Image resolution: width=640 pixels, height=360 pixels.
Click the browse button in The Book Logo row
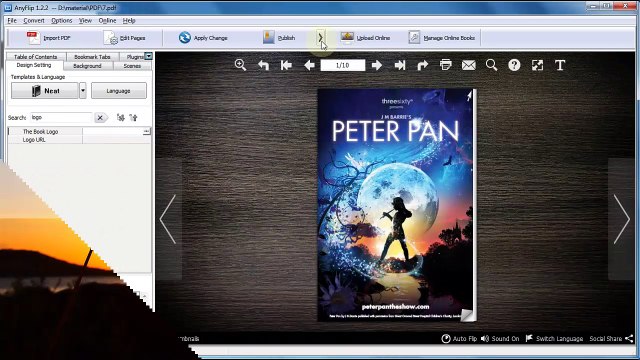tap(147, 131)
